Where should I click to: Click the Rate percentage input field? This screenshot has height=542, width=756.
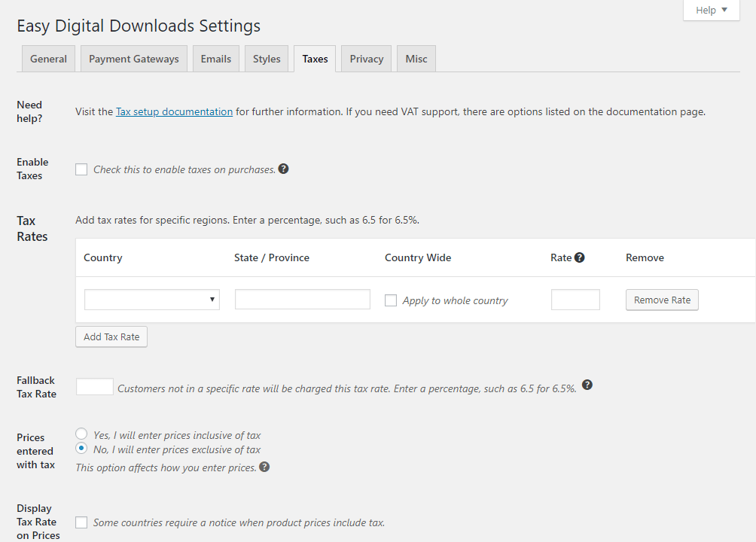(x=575, y=300)
